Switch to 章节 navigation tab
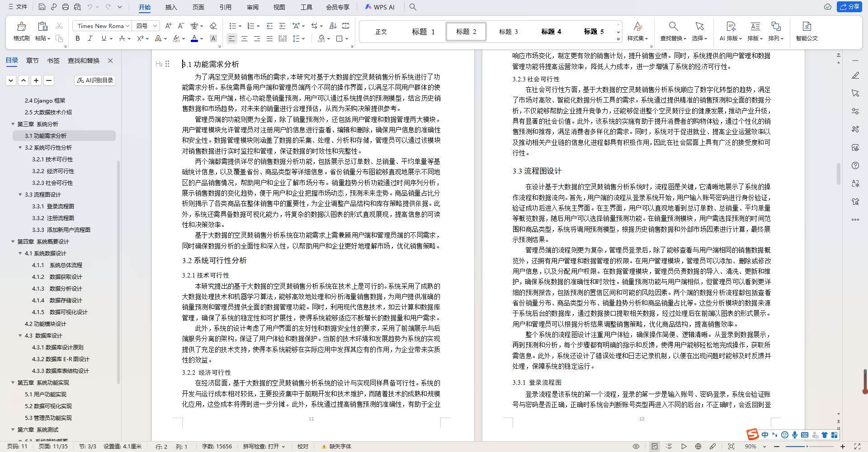 (33, 61)
